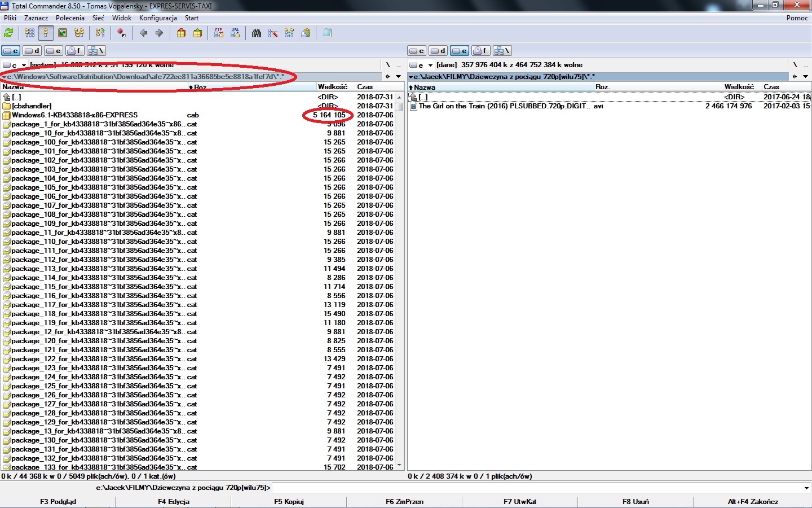
Task: Switch to brief file-names-only view icon
Action: (x=30, y=33)
